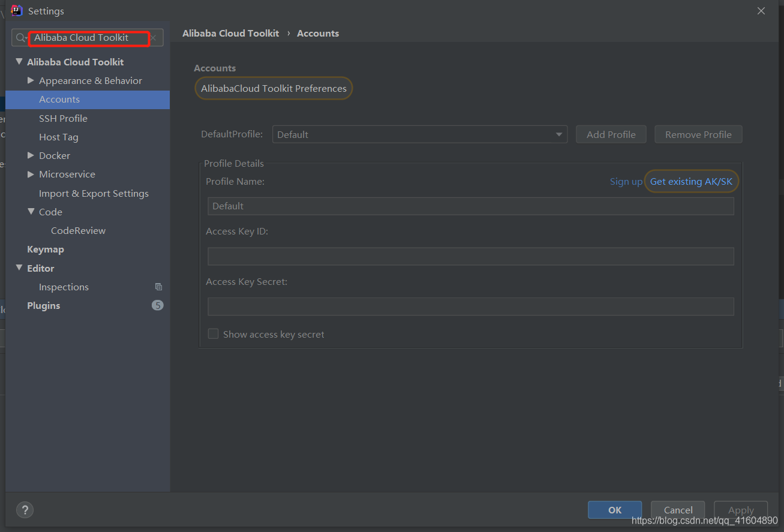Open the Get existing AK/SK link
This screenshot has height=532, width=784.
pos(691,181)
